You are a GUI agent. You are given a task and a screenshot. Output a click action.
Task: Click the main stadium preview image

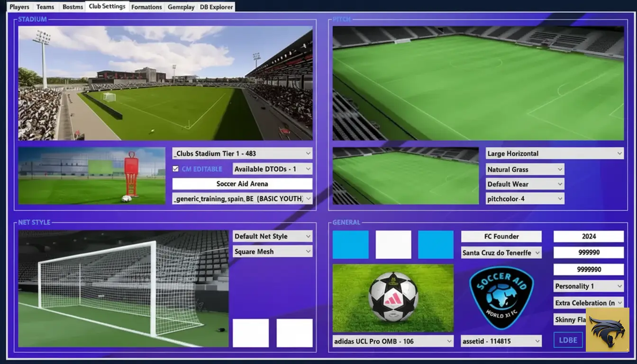coord(165,83)
